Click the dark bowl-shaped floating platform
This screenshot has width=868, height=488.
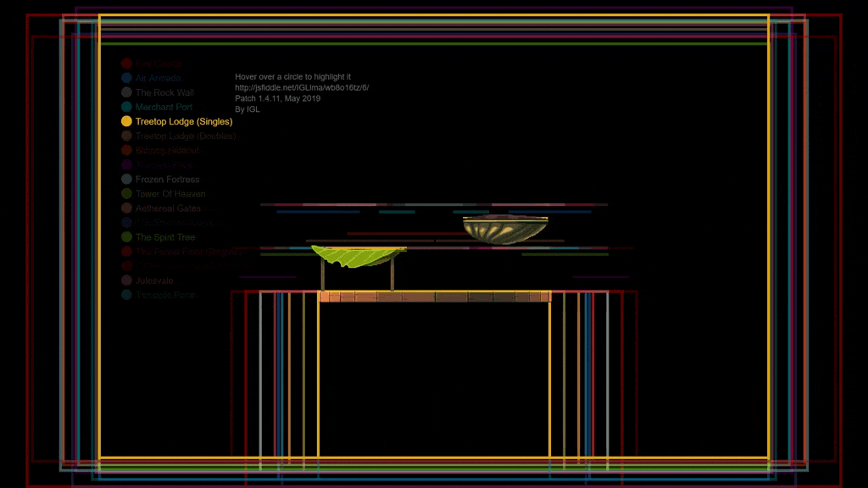(x=505, y=230)
